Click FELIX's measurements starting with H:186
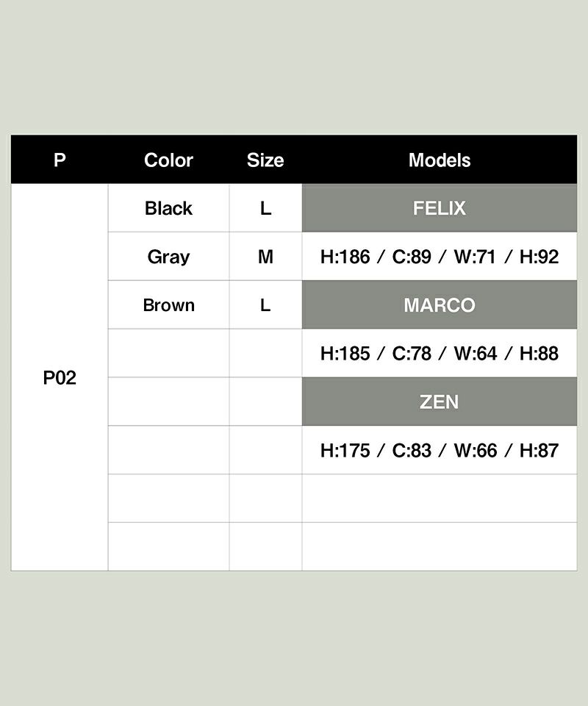 click(440, 257)
